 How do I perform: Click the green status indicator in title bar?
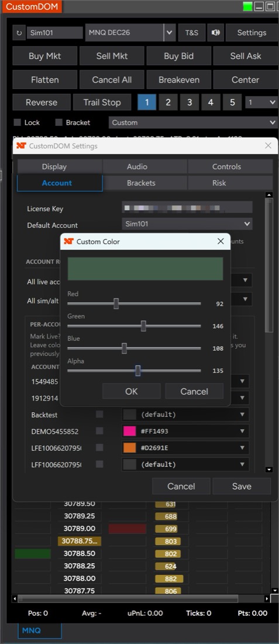click(247, 6)
